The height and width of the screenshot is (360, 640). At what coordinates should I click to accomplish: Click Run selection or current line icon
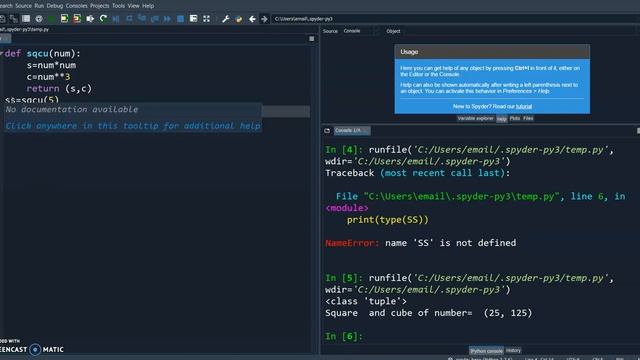(90, 19)
